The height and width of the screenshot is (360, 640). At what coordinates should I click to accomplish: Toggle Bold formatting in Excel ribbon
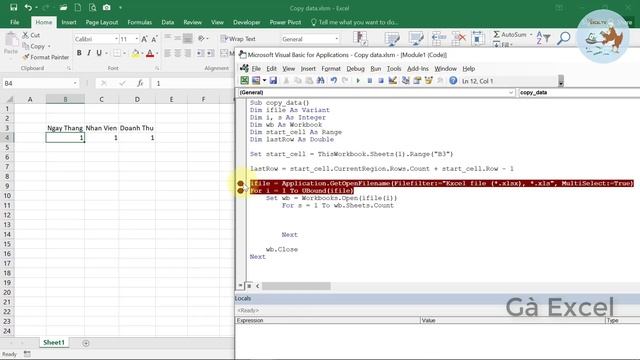79,53
